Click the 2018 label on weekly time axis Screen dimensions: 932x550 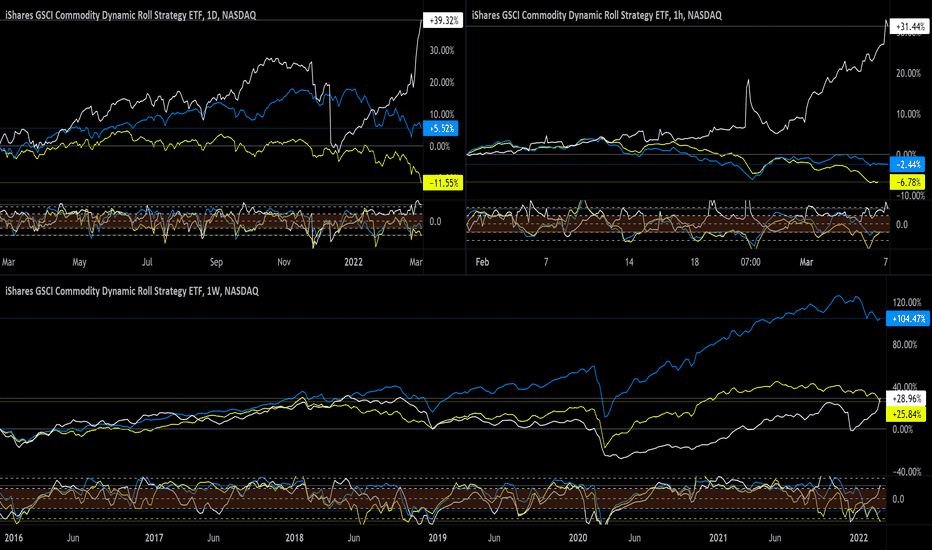click(294, 538)
